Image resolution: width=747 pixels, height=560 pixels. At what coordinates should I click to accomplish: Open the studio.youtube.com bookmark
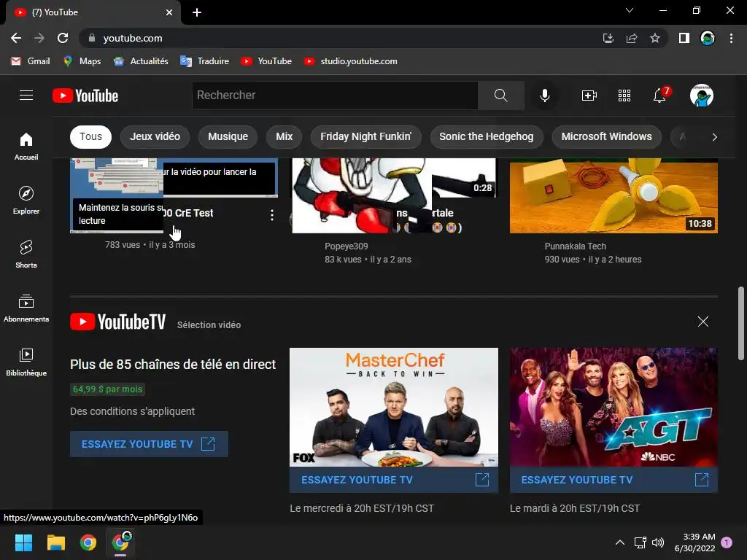tap(351, 61)
